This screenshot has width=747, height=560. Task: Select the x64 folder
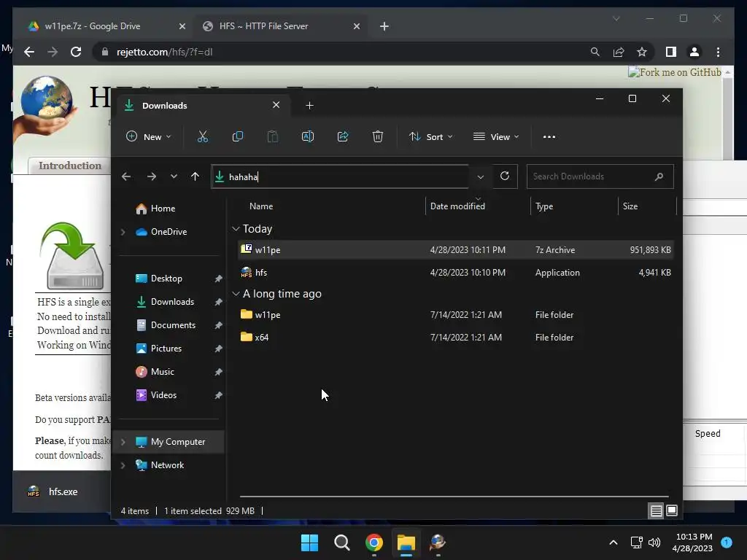click(x=455, y=337)
